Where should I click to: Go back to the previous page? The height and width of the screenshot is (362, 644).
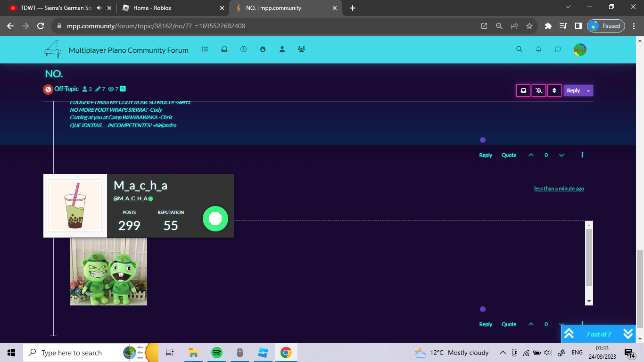(x=10, y=26)
